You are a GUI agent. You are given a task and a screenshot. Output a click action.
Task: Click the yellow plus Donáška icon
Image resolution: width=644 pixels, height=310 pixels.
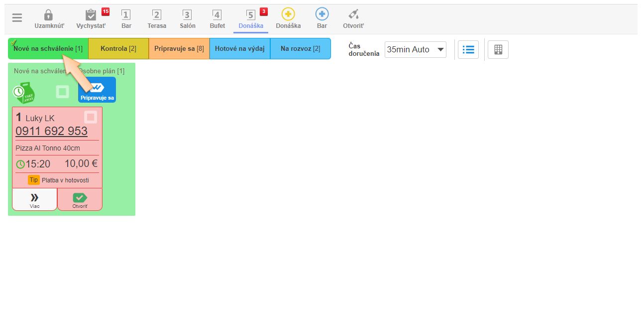[x=288, y=14]
